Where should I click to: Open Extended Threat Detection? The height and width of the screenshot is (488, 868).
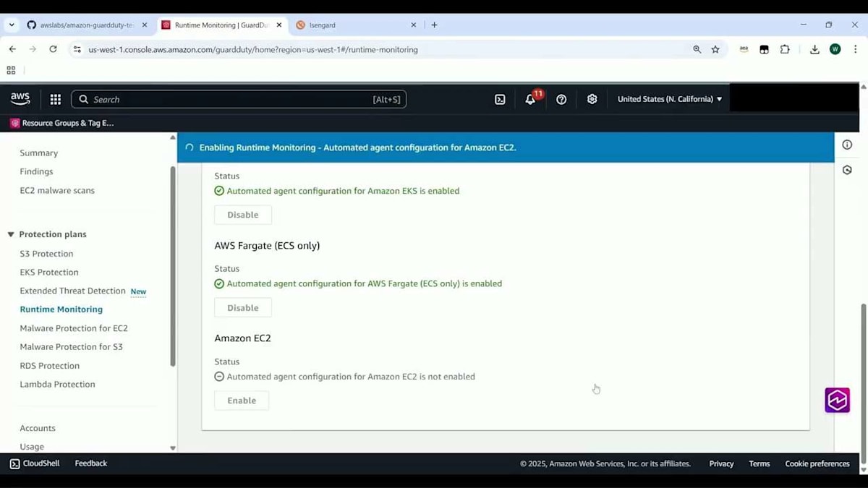pos(72,291)
